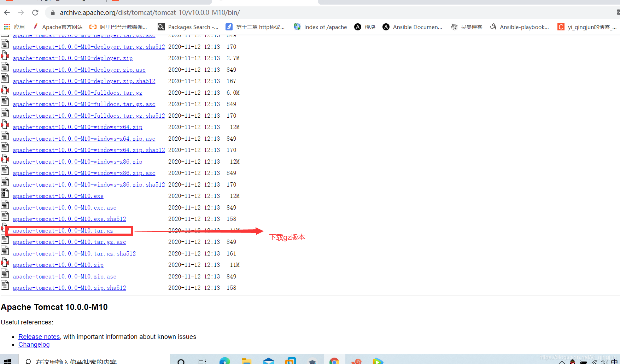The image size is (620, 364).
Task: Open the 应用 apps bookmark
Action: point(14,27)
